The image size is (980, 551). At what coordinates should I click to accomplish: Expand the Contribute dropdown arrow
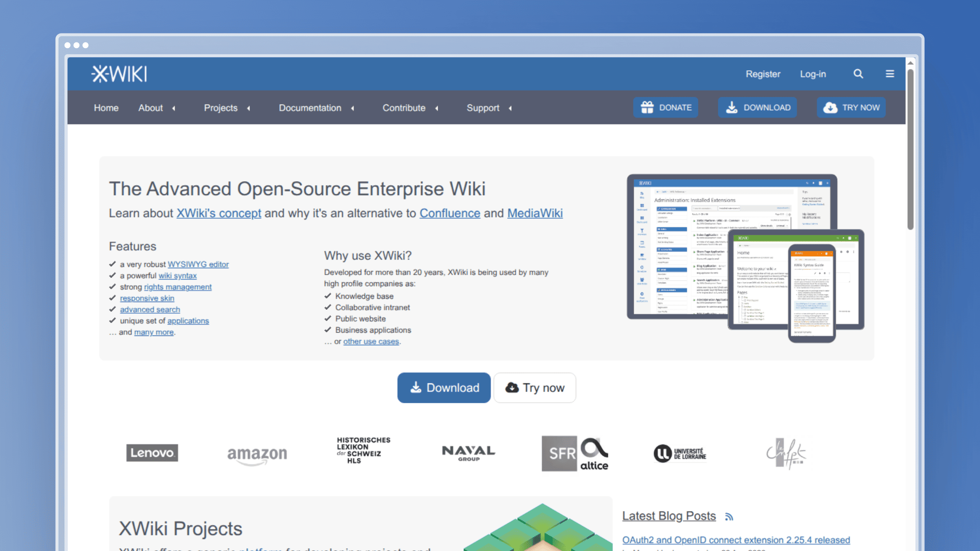click(437, 109)
